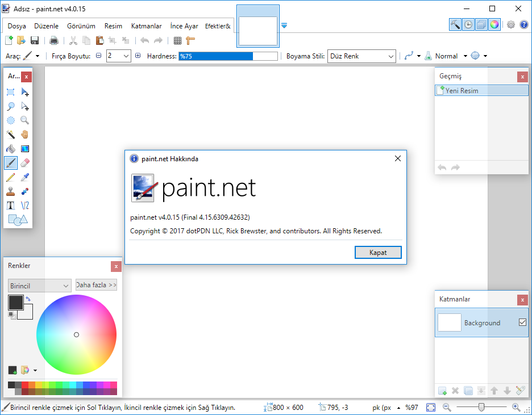Add new layer in Katmanlar panel
The image size is (532, 415).
click(x=442, y=391)
